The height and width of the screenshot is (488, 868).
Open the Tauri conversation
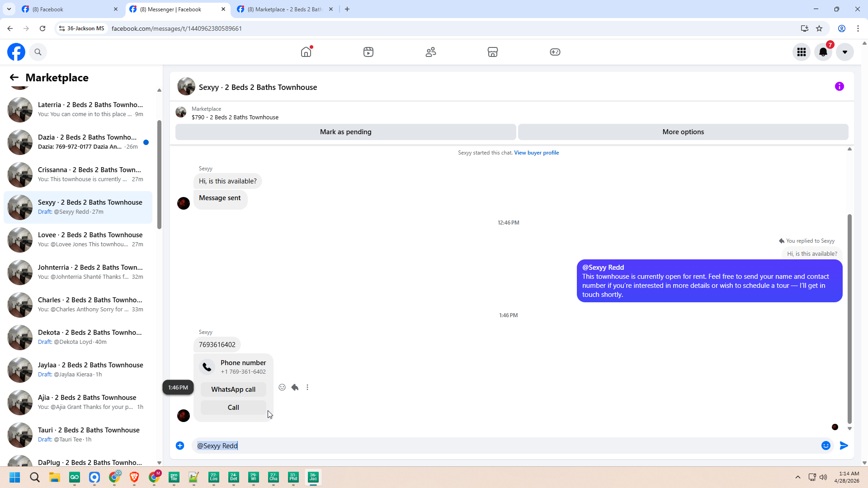(78, 435)
